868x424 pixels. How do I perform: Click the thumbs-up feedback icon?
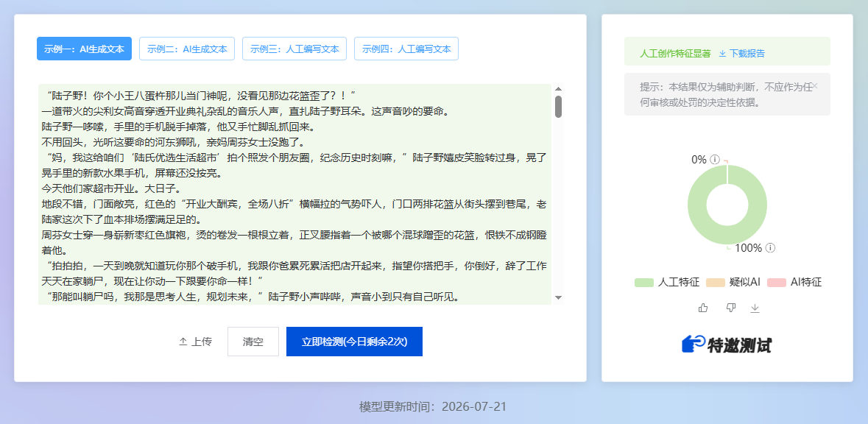click(703, 308)
